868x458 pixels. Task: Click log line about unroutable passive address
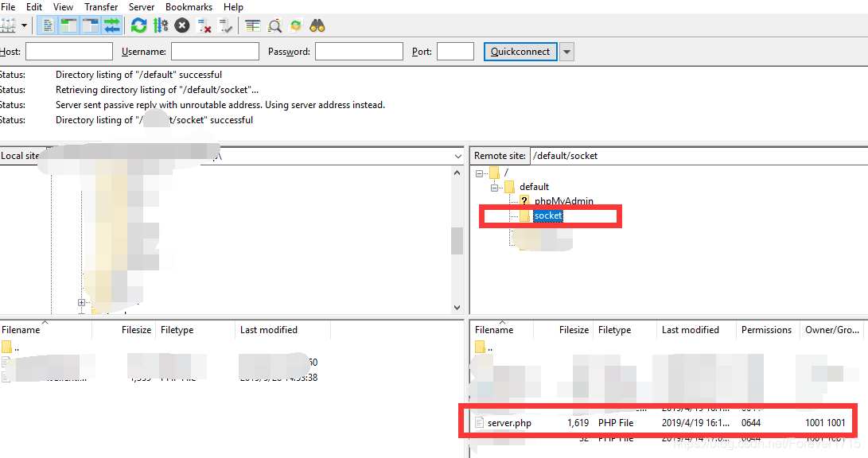220,104
